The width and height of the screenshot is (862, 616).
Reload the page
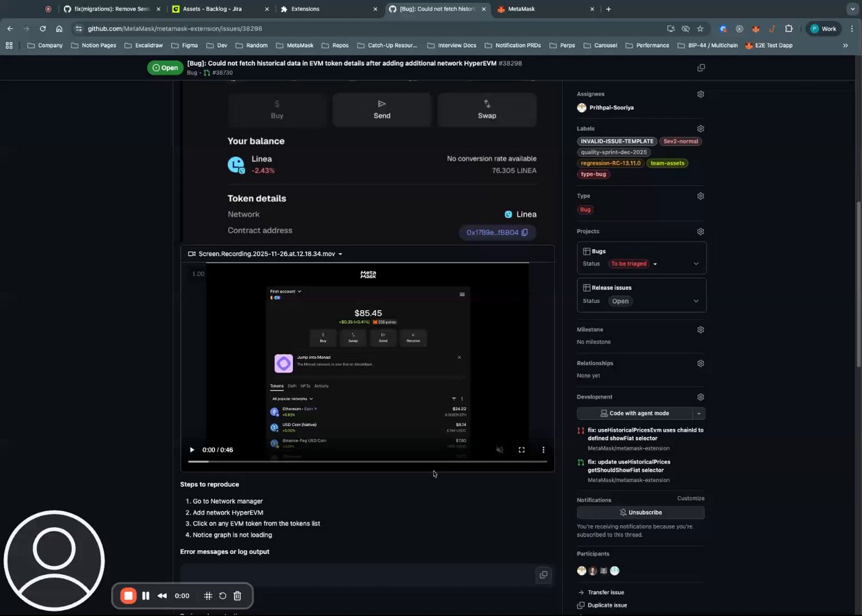[42, 29]
